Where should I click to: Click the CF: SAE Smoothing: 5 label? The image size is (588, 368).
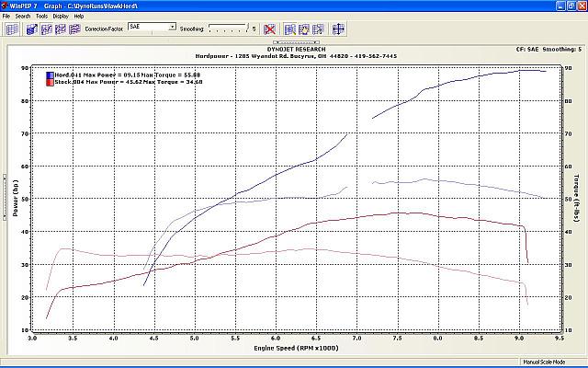coord(549,49)
